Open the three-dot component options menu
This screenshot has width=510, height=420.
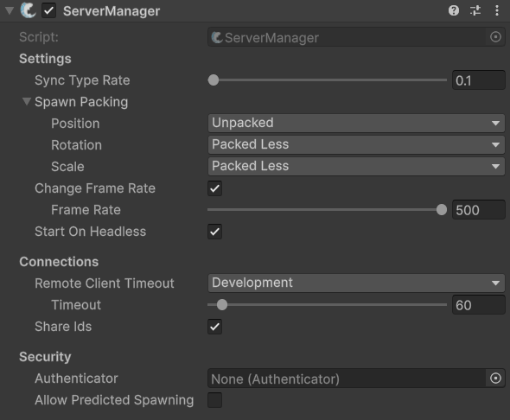[497, 10]
